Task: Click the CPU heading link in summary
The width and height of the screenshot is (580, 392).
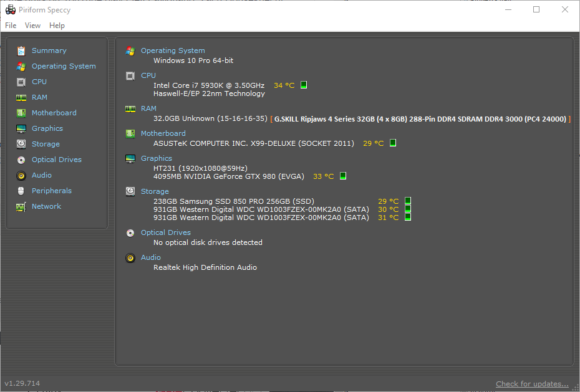Action: pos(148,75)
